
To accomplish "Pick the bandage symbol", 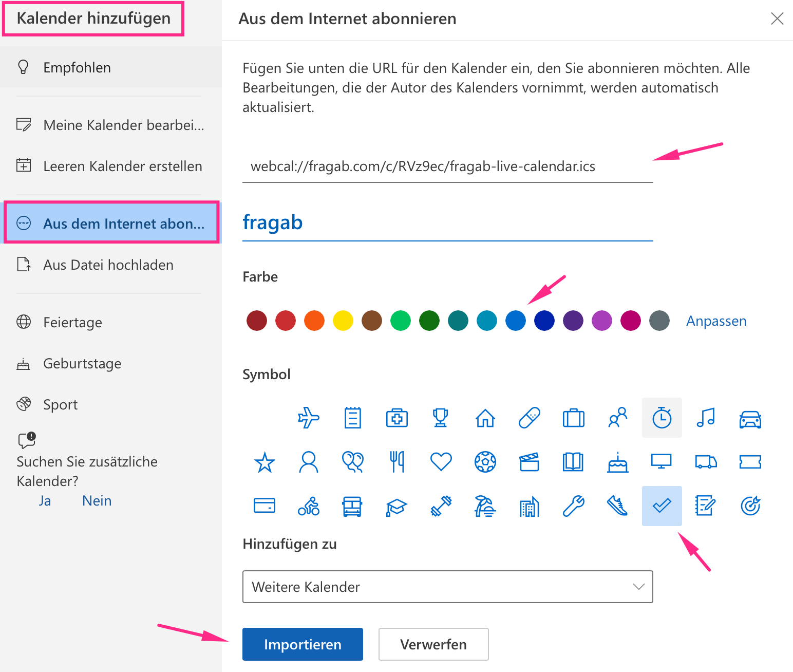I will [530, 418].
